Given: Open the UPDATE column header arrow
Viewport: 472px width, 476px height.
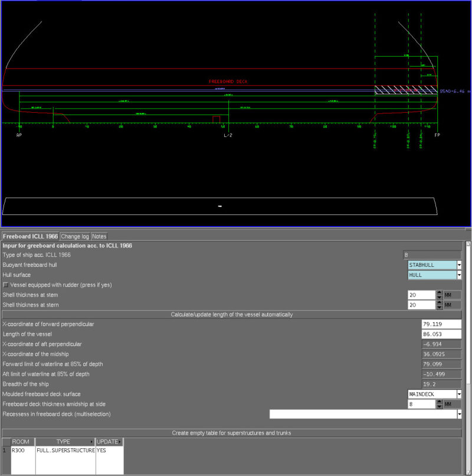Looking at the screenshot, I should [120, 442].
